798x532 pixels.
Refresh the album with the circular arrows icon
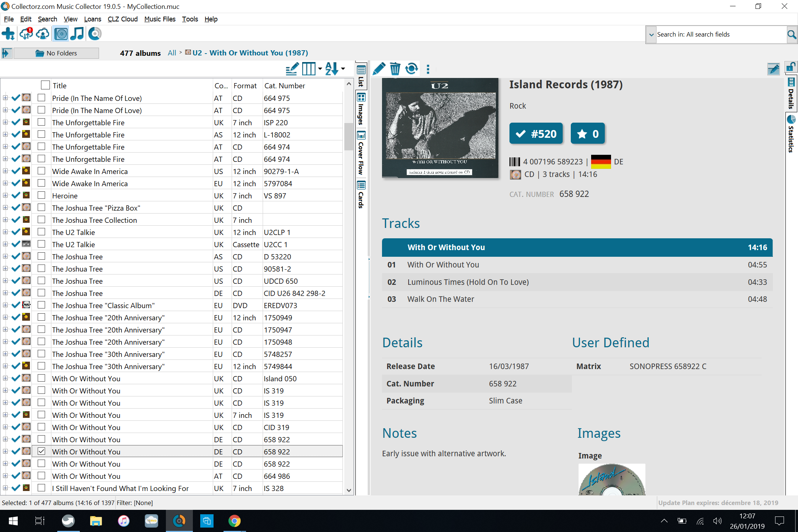[412, 69]
